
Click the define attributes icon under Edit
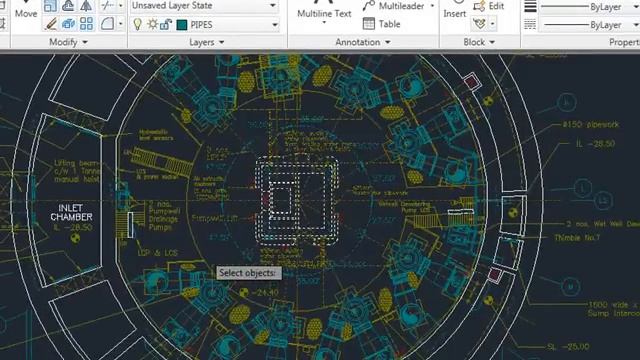click(479, 24)
